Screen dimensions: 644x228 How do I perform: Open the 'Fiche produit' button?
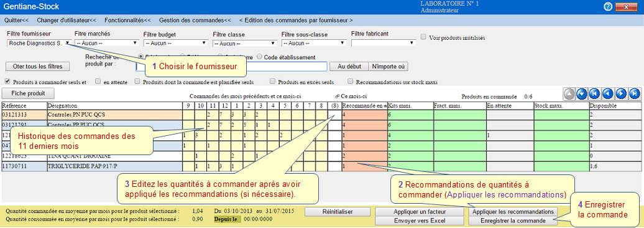tap(29, 93)
